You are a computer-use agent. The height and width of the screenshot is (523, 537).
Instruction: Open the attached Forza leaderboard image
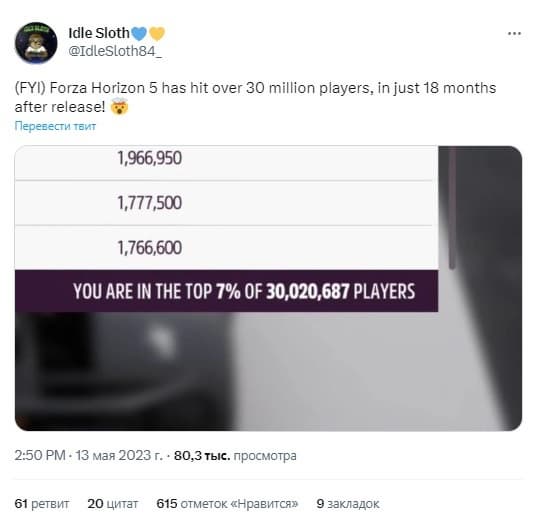coord(268,288)
